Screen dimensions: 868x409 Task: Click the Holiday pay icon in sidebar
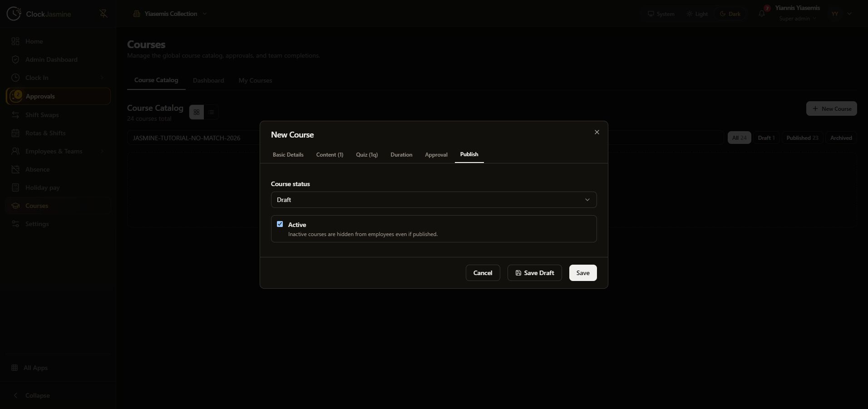click(15, 187)
